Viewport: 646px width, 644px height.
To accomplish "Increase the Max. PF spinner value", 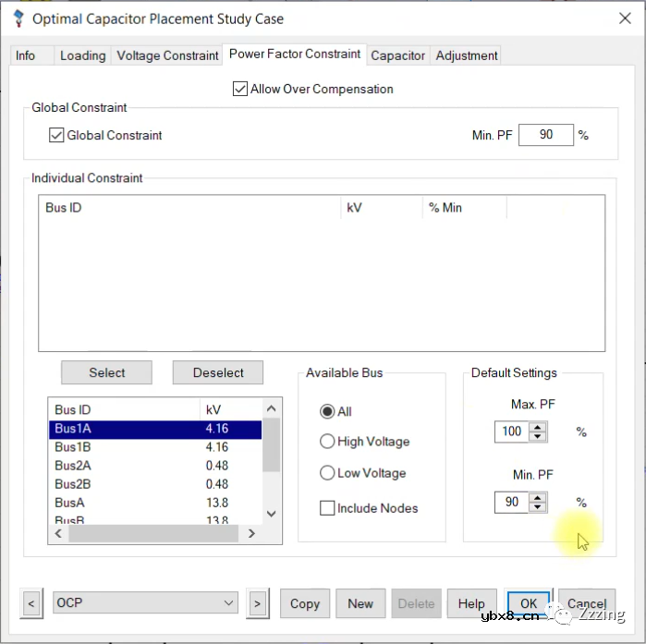I will click(538, 426).
